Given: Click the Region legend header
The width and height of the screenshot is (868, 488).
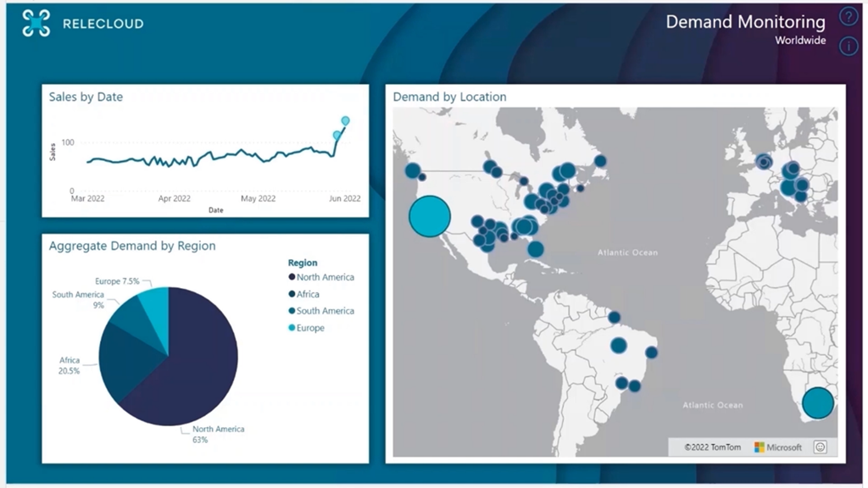Looking at the screenshot, I should click(x=303, y=263).
